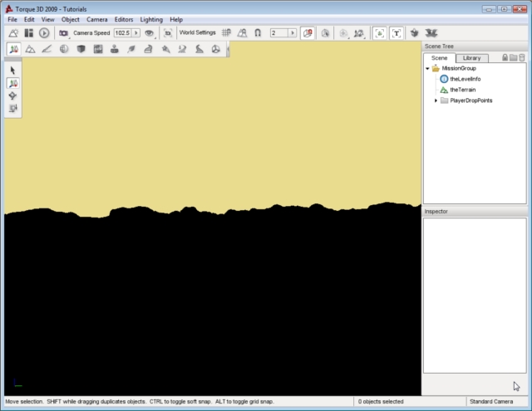Click the Play Game button in toolbar
The image size is (532, 411).
[44, 32]
